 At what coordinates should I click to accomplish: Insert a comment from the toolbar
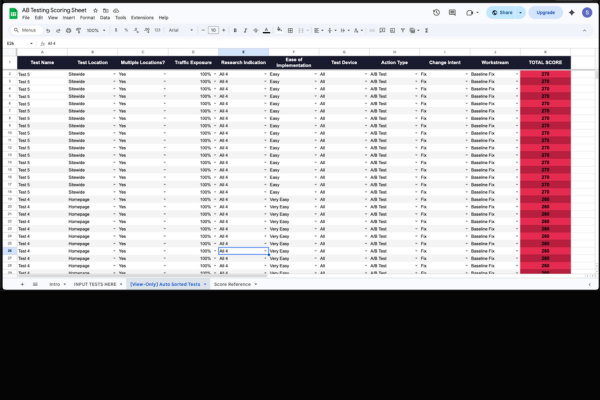[x=382, y=30]
